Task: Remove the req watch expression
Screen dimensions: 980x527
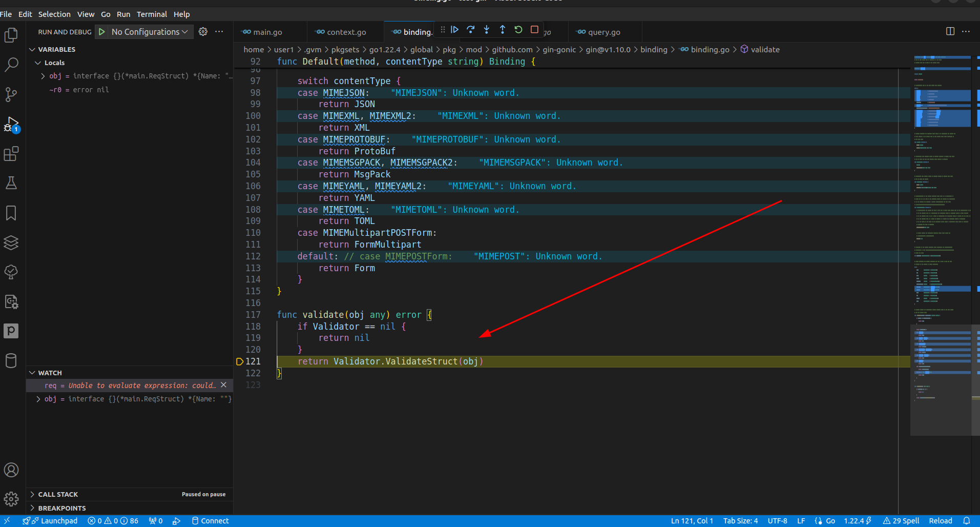Action: click(223, 385)
